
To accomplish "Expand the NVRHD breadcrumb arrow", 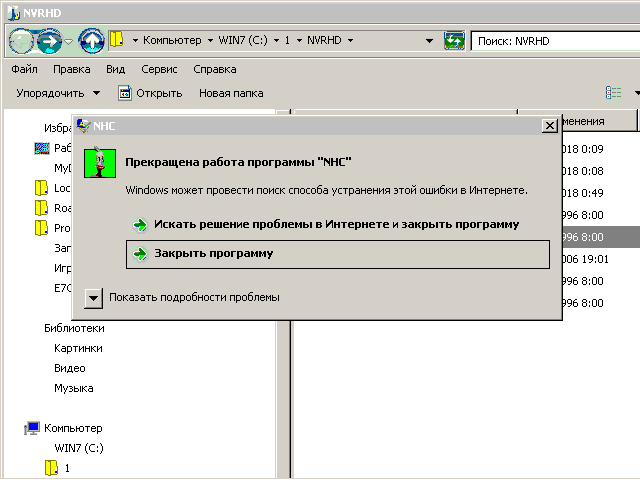I will [350, 40].
